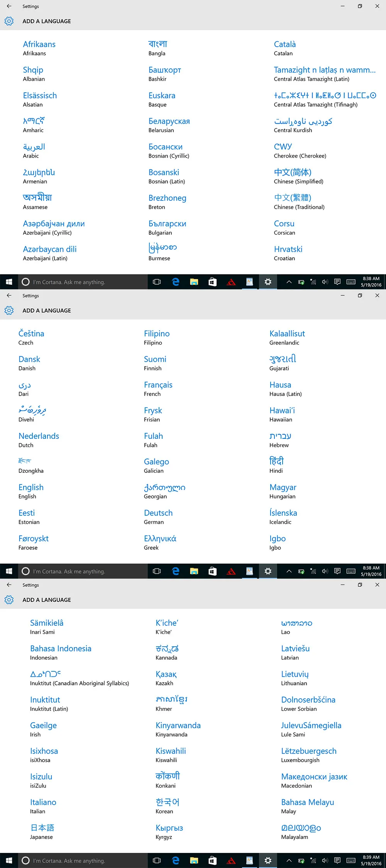Screen dimensions: 386x868
Task: Select Central Kurdish
Action: [x=303, y=125]
